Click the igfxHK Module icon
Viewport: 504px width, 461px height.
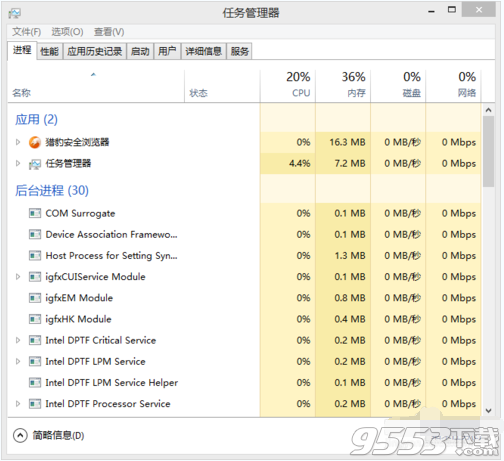[x=35, y=319]
